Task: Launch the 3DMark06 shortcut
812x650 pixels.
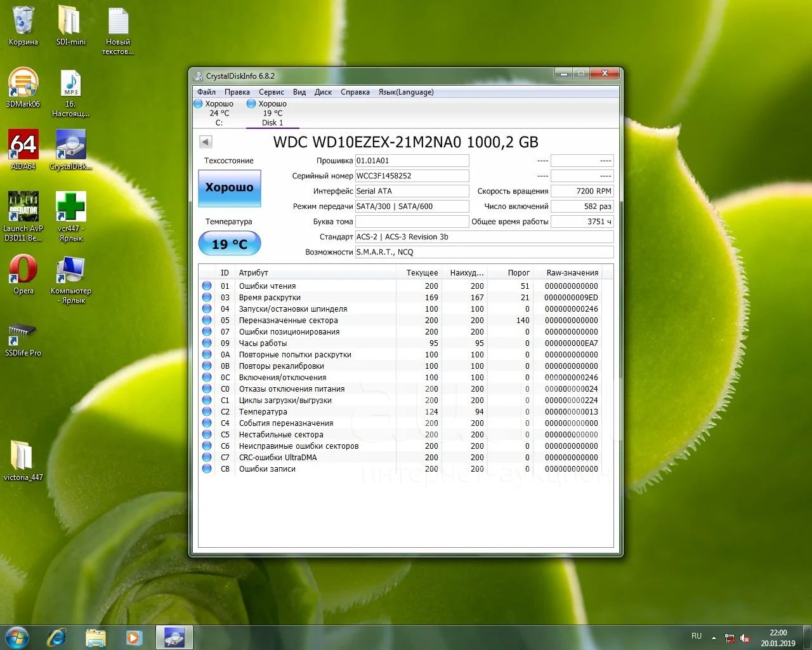Action: click(x=23, y=88)
